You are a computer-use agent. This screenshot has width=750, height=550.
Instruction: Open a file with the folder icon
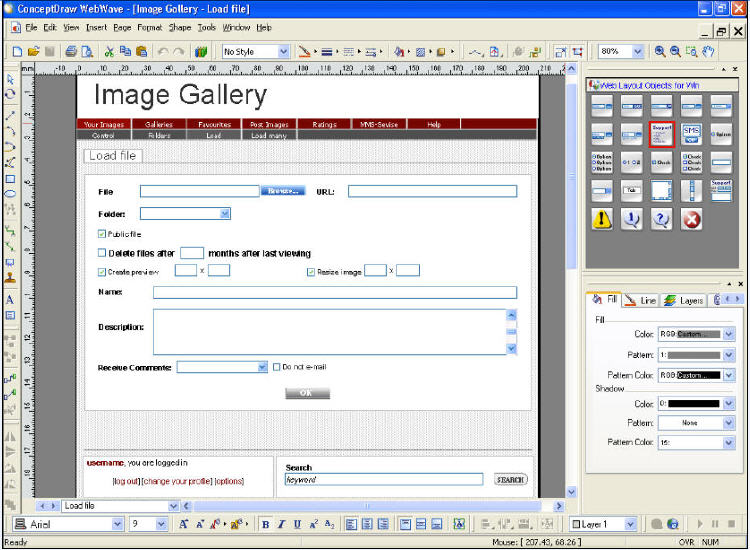click(x=33, y=52)
